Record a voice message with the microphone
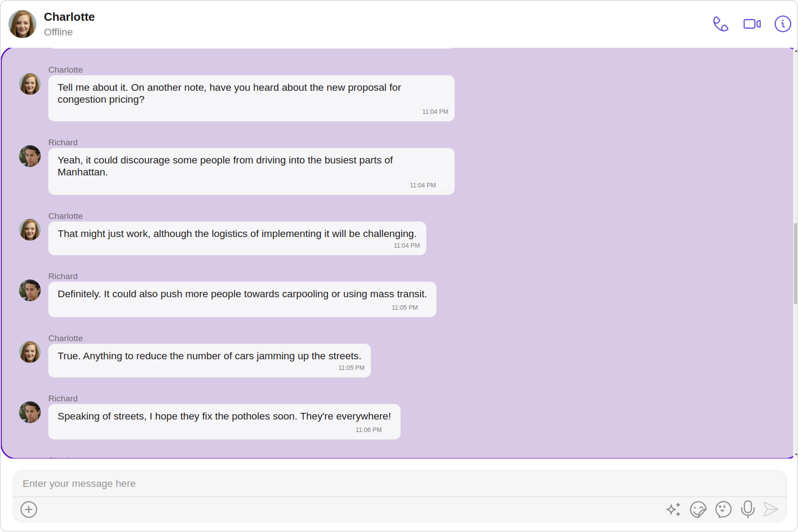Image resolution: width=798 pixels, height=532 pixels. pyautogui.click(x=748, y=509)
